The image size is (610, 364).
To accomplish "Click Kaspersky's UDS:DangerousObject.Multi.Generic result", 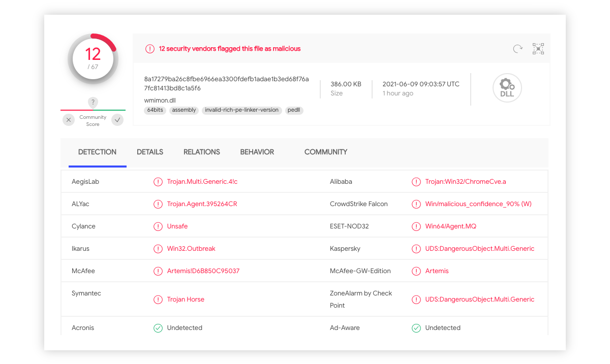I will 480,249.
